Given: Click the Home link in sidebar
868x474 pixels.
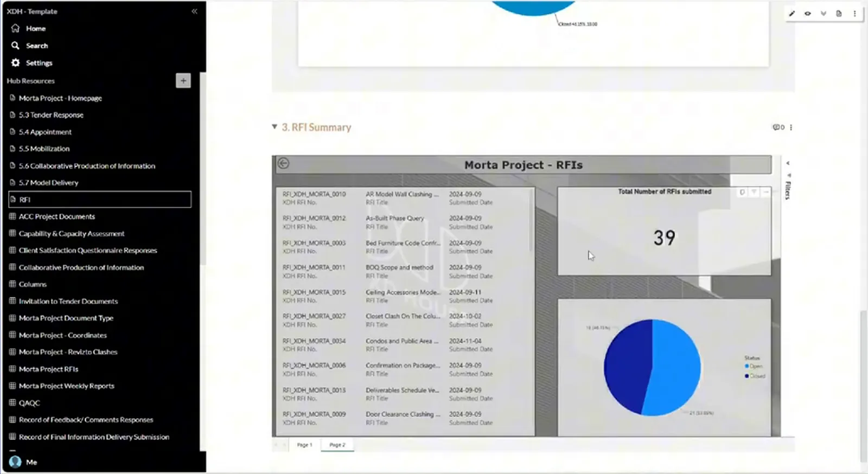Looking at the screenshot, I should 36,28.
